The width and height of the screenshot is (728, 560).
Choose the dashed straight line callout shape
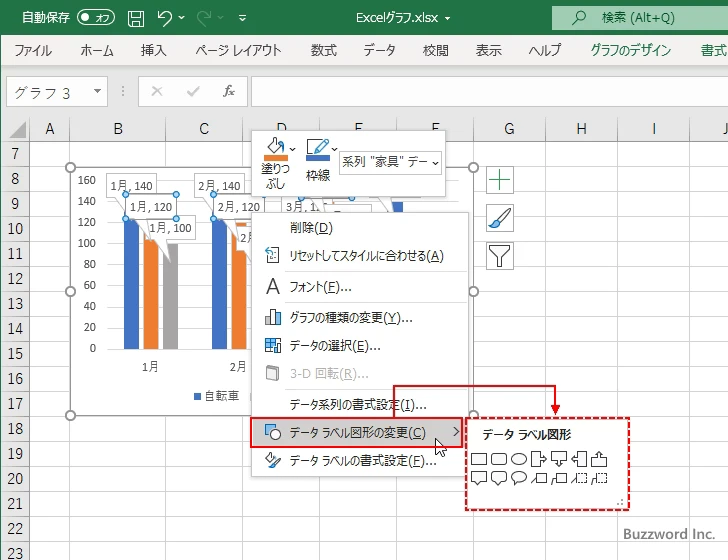[x=579, y=478]
